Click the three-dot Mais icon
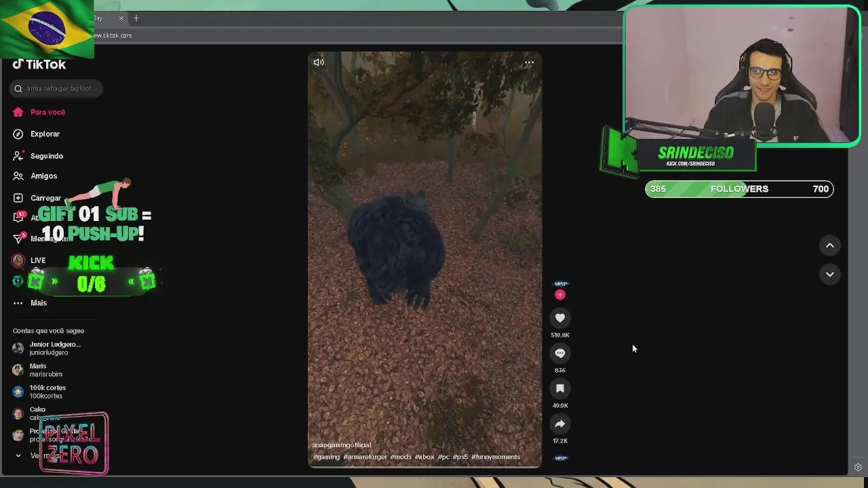The height and width of the screenshot is (488, 868). pos(18,303)
